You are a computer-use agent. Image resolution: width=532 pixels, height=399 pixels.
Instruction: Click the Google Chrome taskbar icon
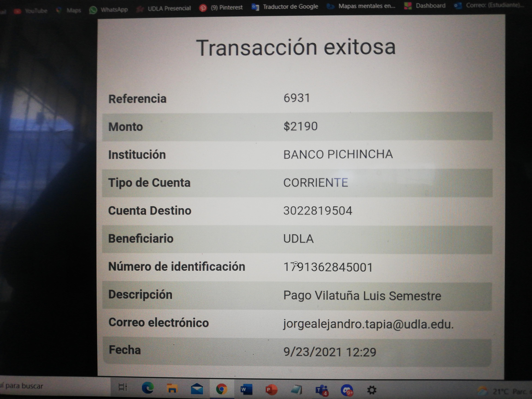222,389
